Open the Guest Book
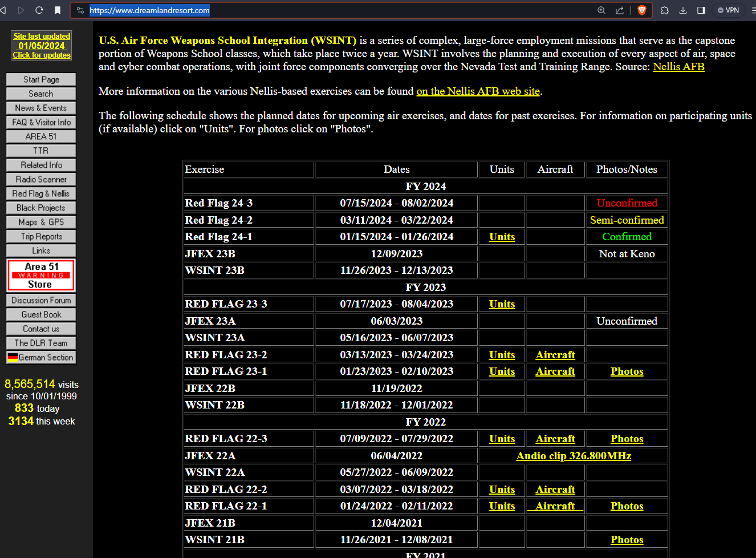Screen dimensions: 756x558 click(x=41, y=314)
